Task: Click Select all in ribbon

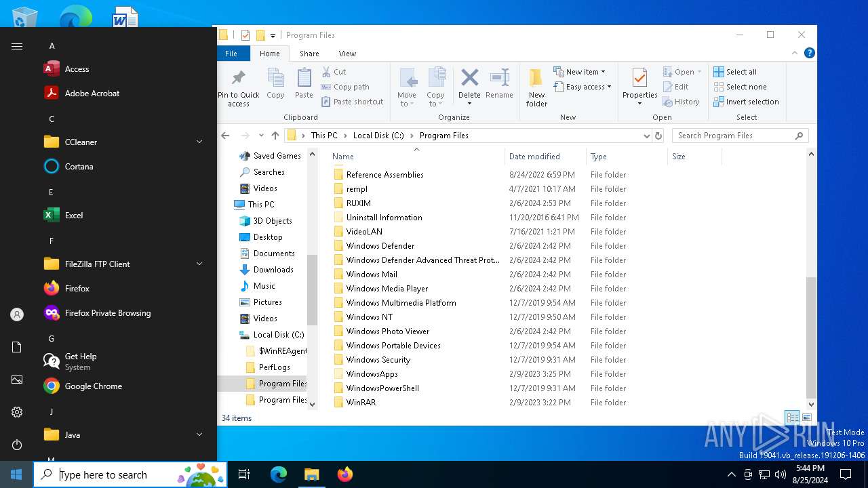Action: [x=735, y=72]
